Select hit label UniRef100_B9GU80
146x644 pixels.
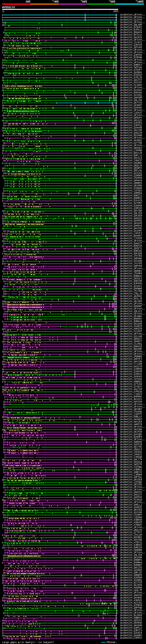point(131,93)
